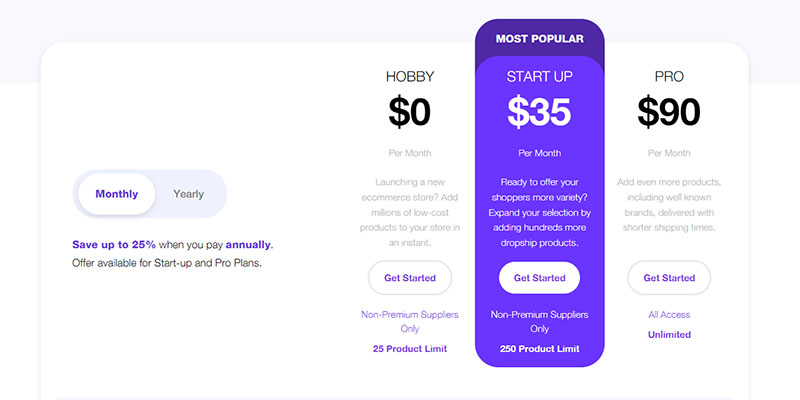The height and width of the screenshot is (400, 800).
Task: Click the Pro plan description paragraph
Action: click(669, 205)
